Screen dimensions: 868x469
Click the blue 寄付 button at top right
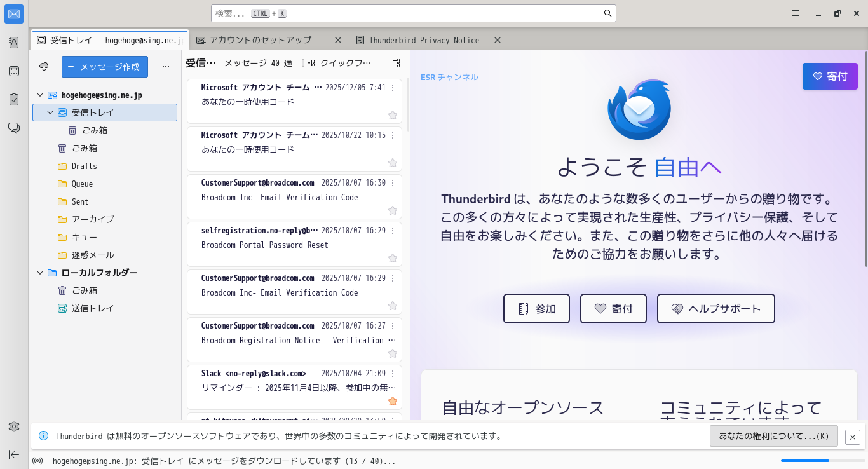click(830, 76)
